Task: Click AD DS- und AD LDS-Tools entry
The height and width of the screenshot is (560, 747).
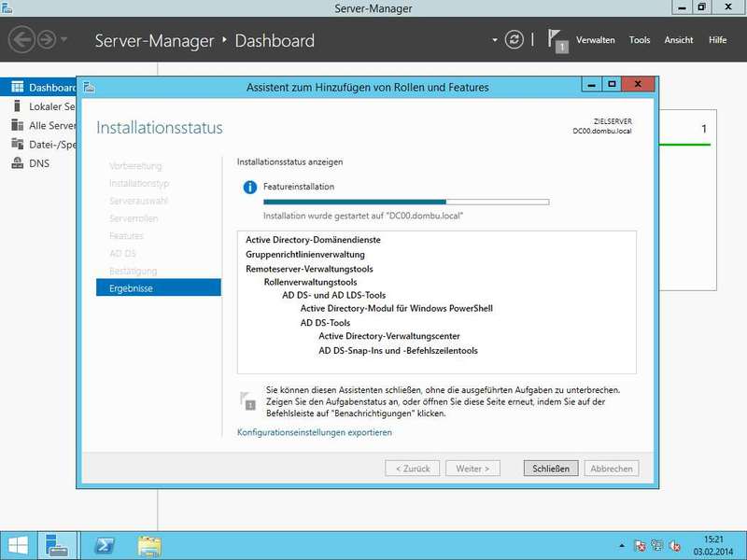Action: point(333,295)
